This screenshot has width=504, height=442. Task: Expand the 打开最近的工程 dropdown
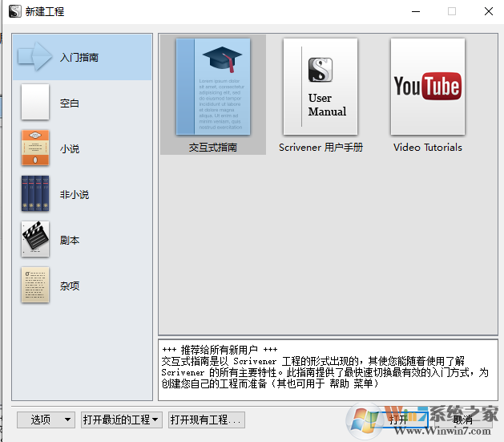click(x=121, y=420)
